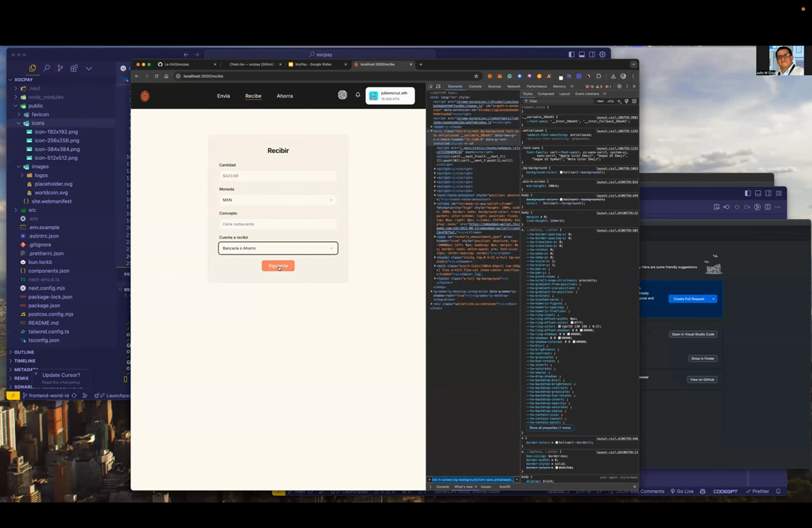
Task: Open juliomcruz.eth wallet button
Action: 390,96
